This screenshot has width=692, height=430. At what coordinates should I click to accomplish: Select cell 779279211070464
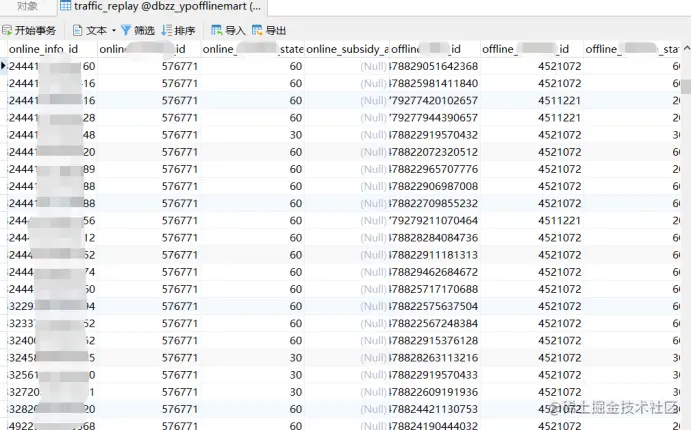pos(434,221)
